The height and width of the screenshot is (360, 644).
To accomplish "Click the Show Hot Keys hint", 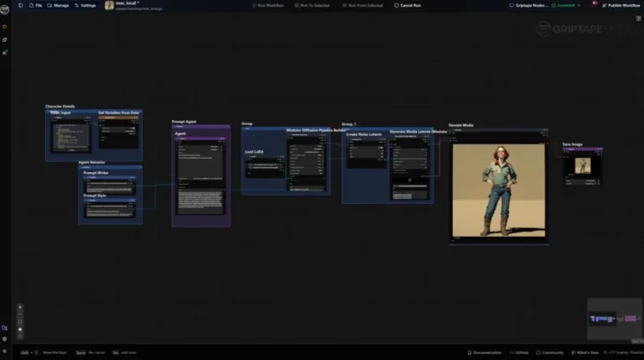I will pyautogui.click(x=44, y=352).
